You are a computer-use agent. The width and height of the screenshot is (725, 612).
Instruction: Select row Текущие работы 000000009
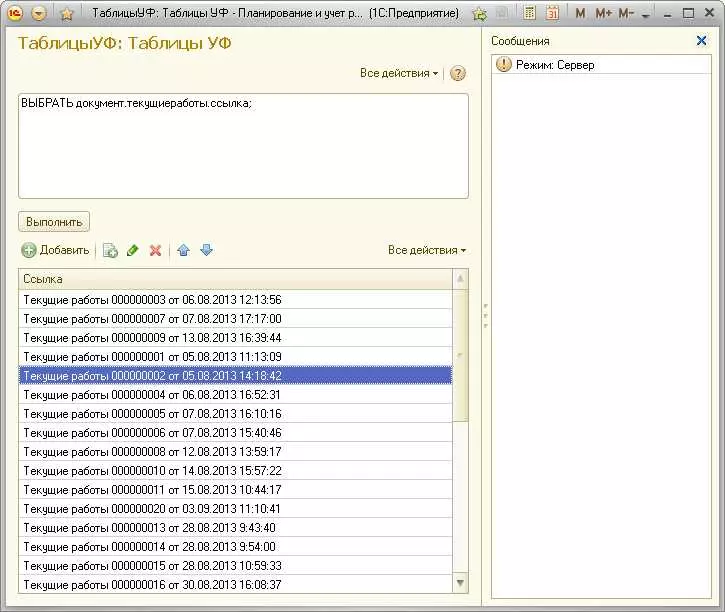[236, 337]
